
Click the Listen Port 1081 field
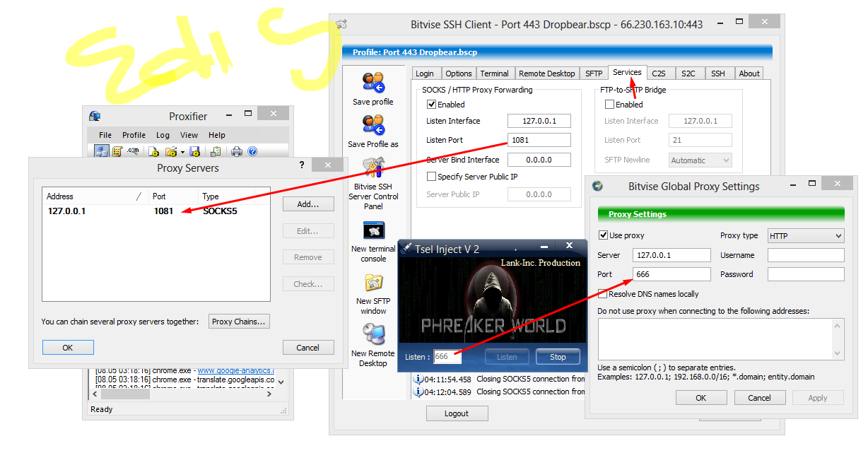click(x=539, y=140)
